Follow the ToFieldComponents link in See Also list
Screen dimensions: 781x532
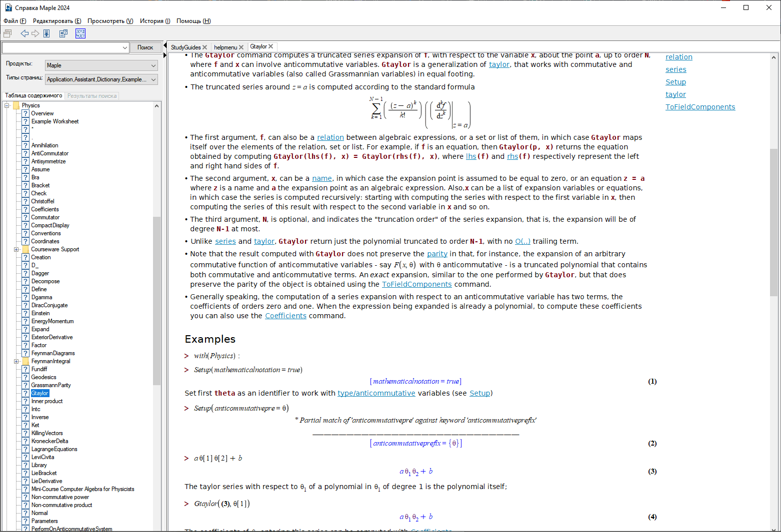(x=700, y=107)
